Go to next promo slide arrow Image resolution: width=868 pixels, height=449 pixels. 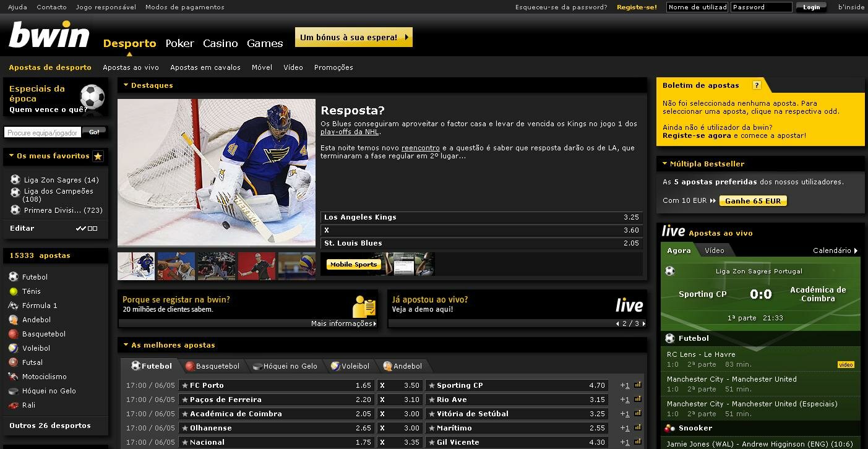(x=643, y=323)
